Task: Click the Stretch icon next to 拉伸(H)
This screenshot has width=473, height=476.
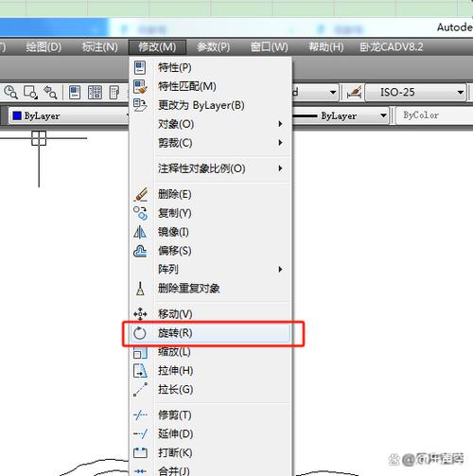Action: [140, 371]
